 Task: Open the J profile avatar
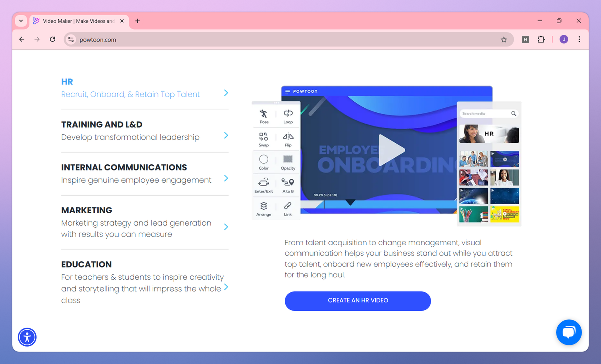[x=564, y=39]
